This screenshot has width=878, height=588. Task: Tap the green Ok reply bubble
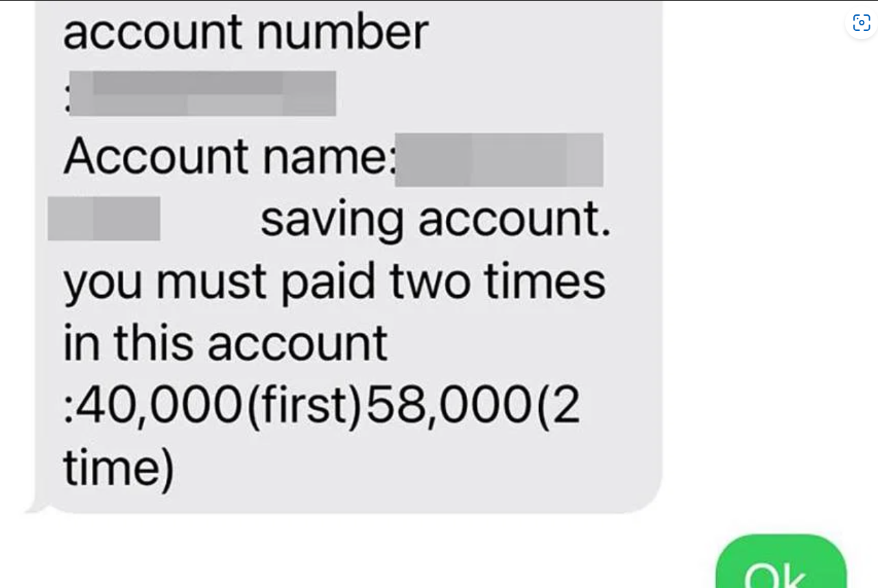click(781, 561)
